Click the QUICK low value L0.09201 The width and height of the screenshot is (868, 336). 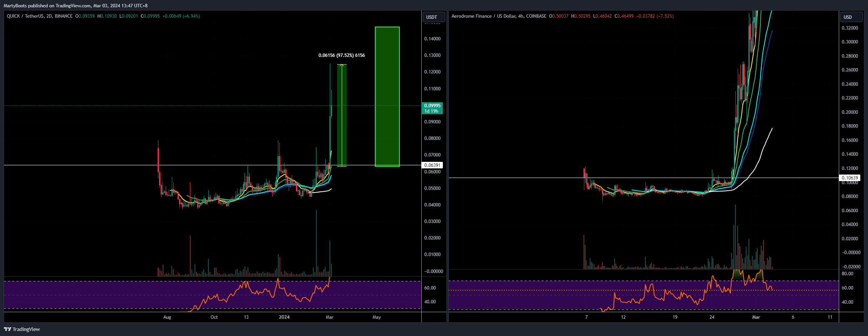128,16
